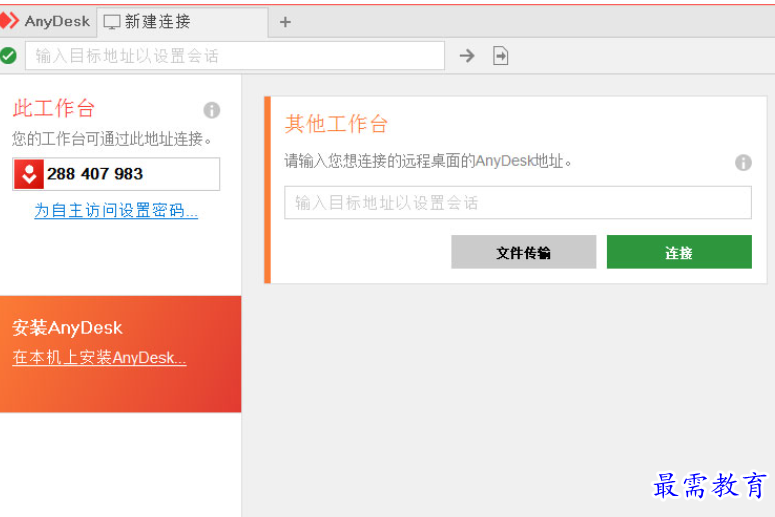Click info icon in 其他工作台 panel
Image resolution: width=775 pixels, height=517 pixels.
[x=743, y=162]
